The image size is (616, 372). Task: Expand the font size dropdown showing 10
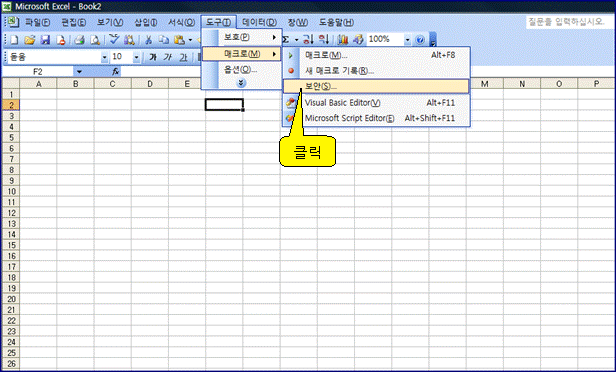tap(136, 57)
